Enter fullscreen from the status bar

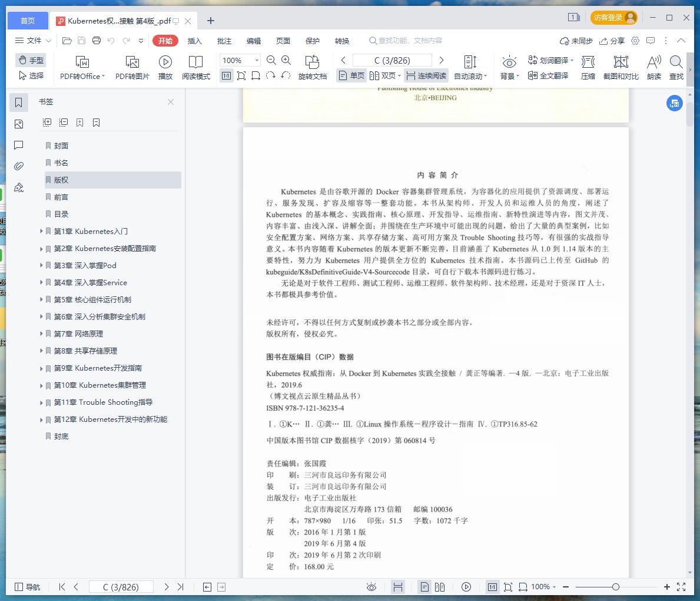click(x=681, y=587)
